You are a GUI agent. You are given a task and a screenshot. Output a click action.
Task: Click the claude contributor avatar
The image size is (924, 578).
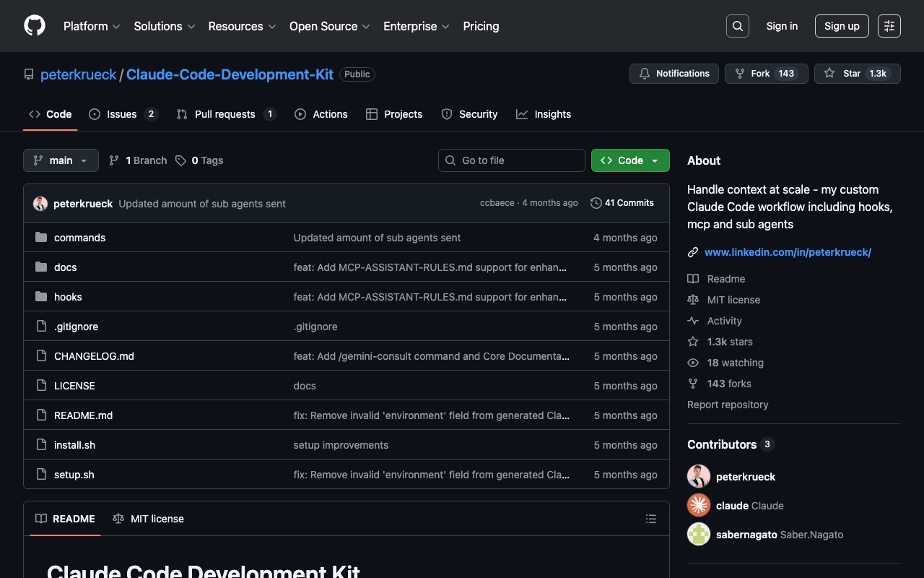[x=699, y=506]
